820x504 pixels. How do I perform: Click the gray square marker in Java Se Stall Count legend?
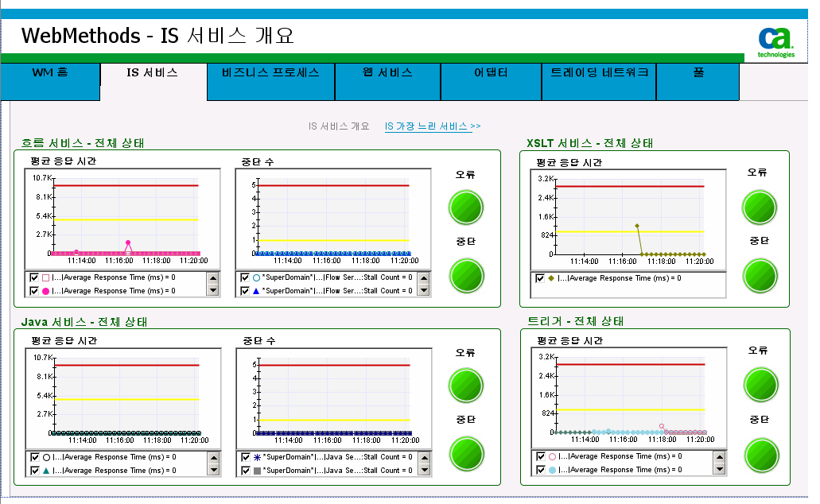coord(257,471)
